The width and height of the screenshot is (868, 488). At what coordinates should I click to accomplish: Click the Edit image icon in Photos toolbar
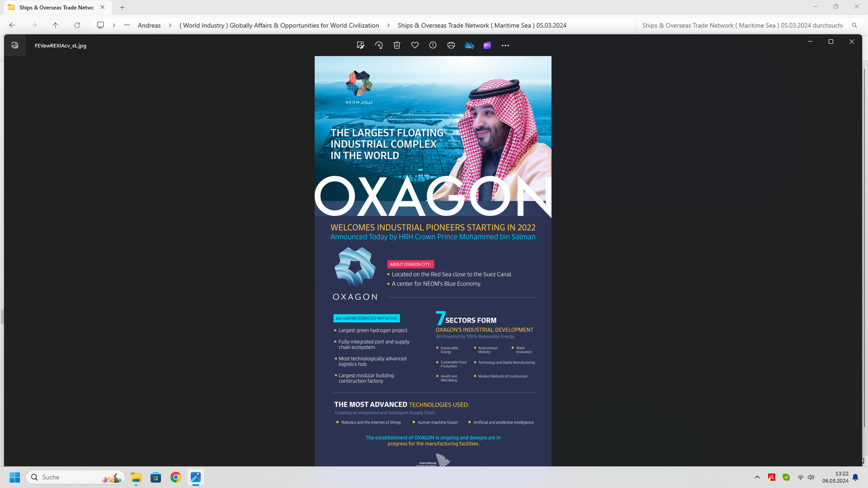[360, 45]
